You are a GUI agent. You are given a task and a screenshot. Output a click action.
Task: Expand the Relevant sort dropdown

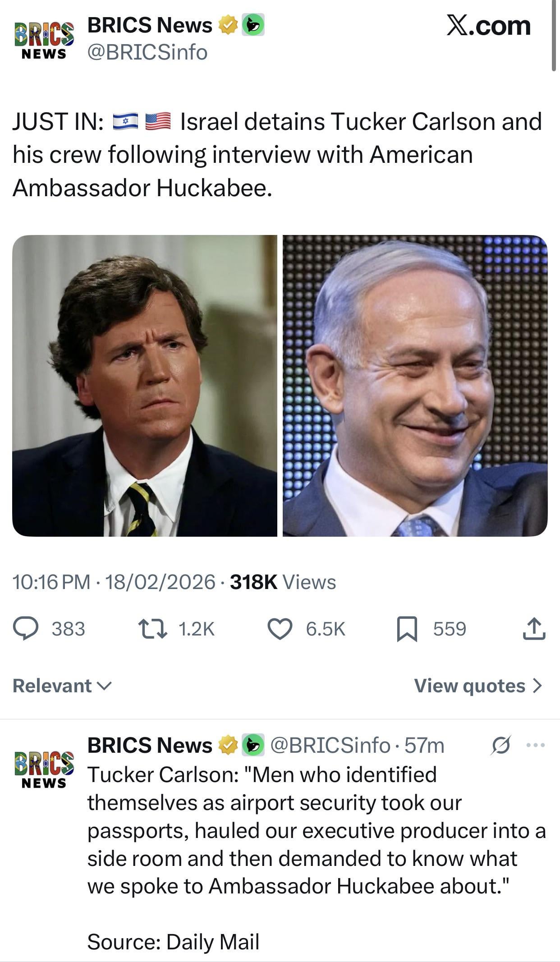tap(62, 686)
